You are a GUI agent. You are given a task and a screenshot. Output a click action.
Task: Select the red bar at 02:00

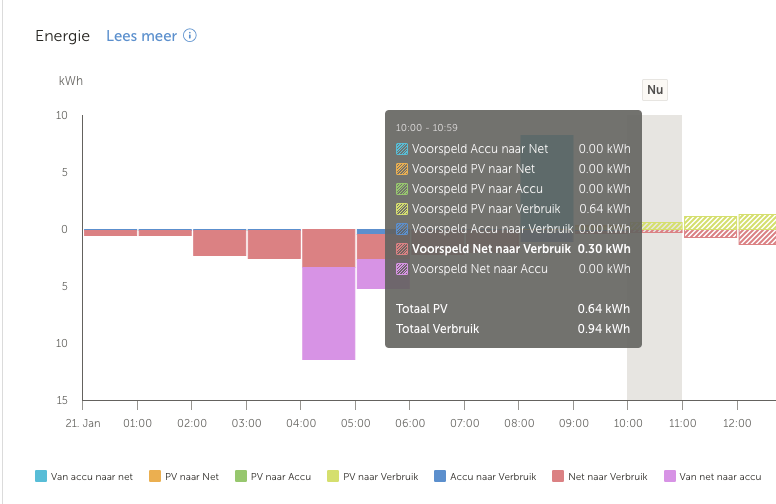pyautogui.click(x=219, y=242)
